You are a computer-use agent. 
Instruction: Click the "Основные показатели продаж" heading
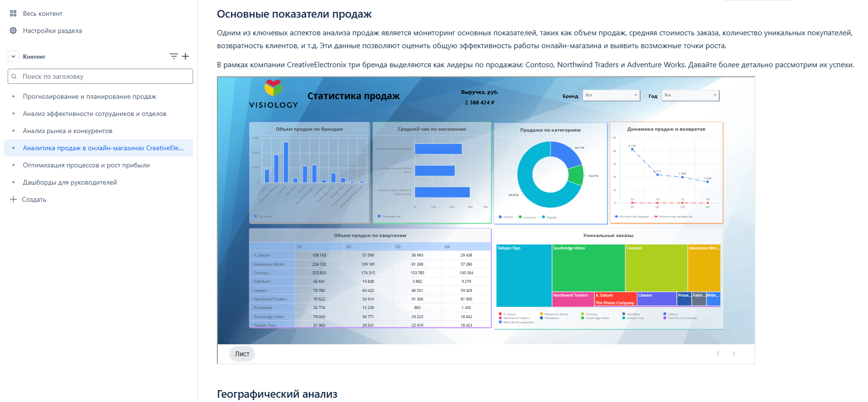pos(294,14)
